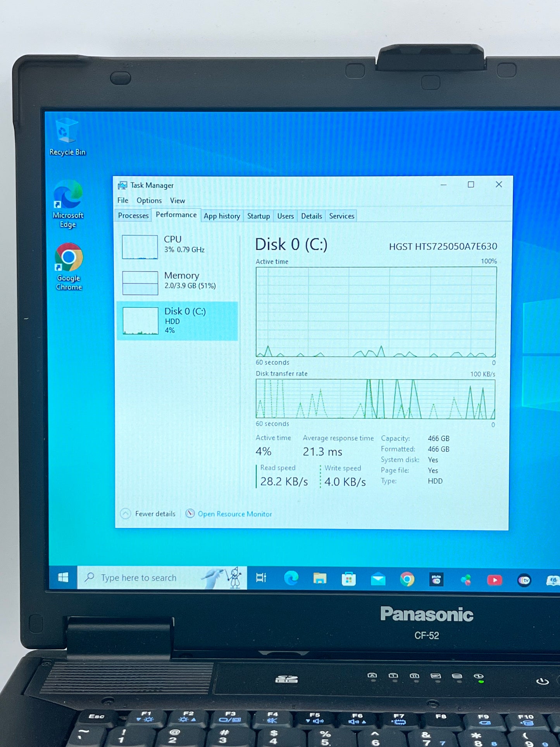Click the taskbar search magnifier icon
This screenshot has height=747, width=560.
90,577
